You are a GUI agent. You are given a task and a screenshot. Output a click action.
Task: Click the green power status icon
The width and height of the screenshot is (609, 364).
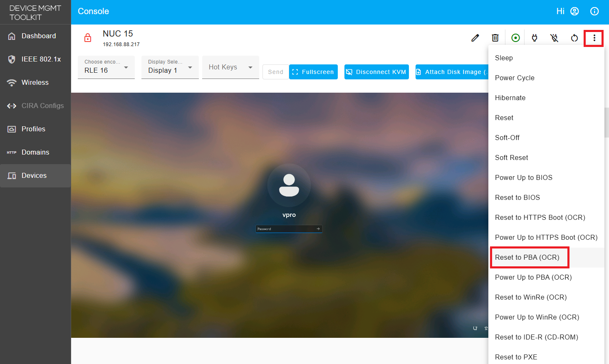point(515,38)
